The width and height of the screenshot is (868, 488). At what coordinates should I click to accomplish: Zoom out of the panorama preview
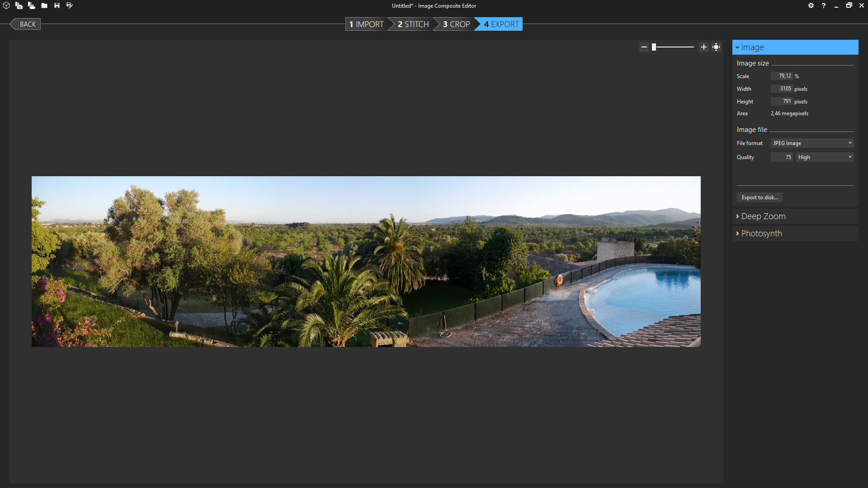click(x=644, y=47)
